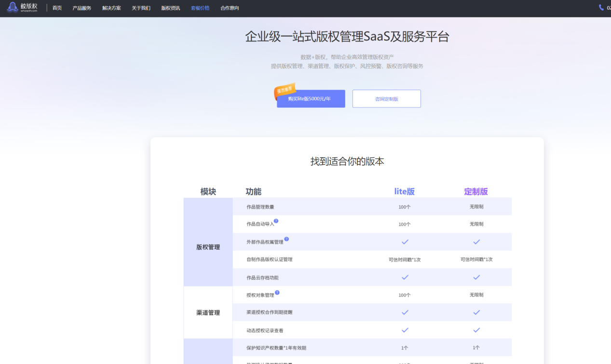Open the 首页 navigation item
The width and height of the screenshot is (611, 364).
pos(57,8)
